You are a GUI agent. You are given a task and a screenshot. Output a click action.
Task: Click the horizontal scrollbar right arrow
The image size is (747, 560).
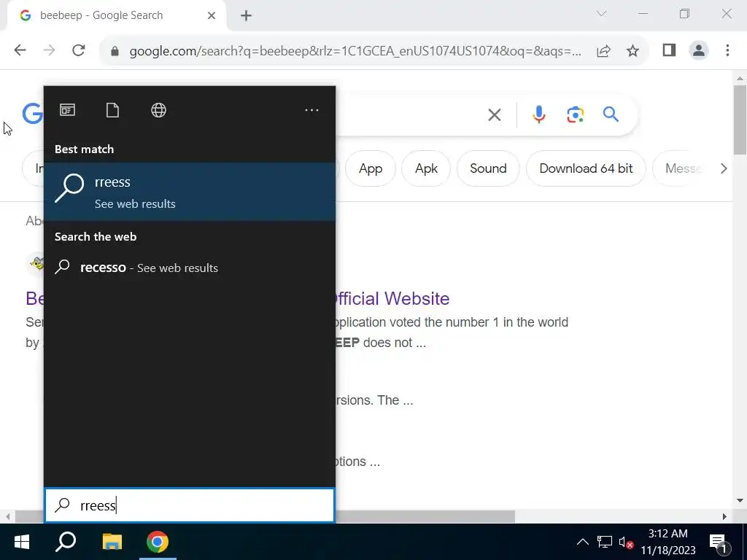click(724, 517)
